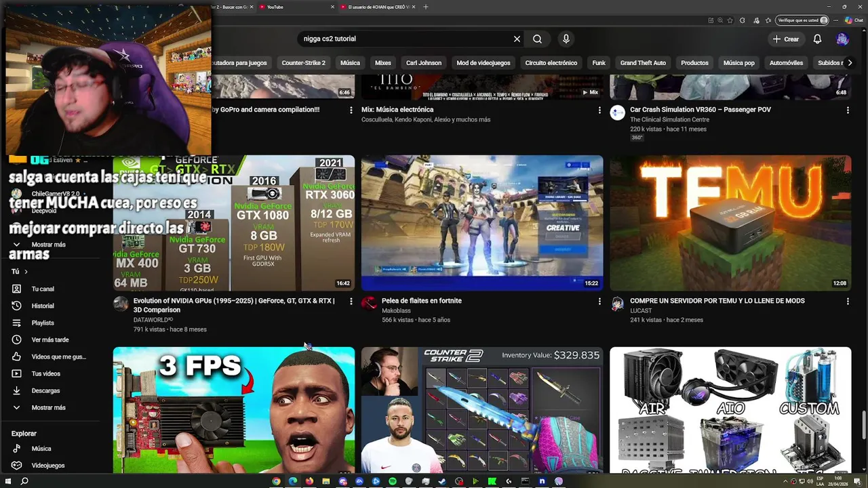Open Steam from the taskbar
Viewport: 868px width, 488px height.
(442, 481)
